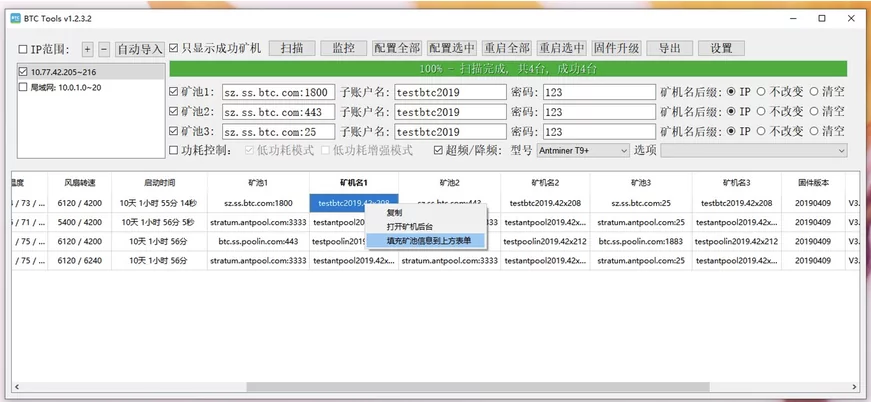Viewport: 871px width, 402px height.
Task: Open the 选项 options dropdown
Action: (x=753, y=150)
